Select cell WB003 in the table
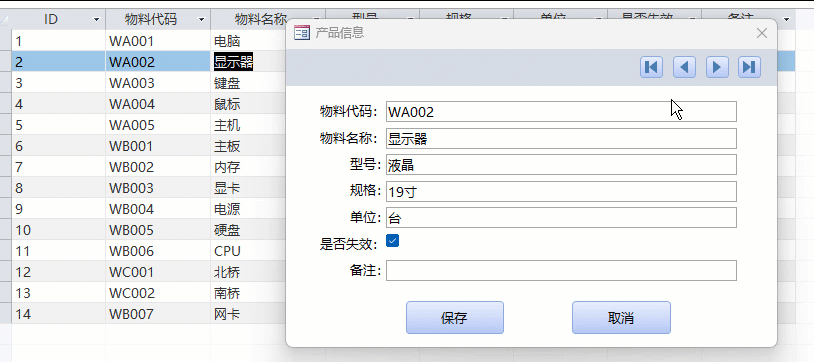Image resolution: width=814 pixels, height=362 pixels. 158,188
